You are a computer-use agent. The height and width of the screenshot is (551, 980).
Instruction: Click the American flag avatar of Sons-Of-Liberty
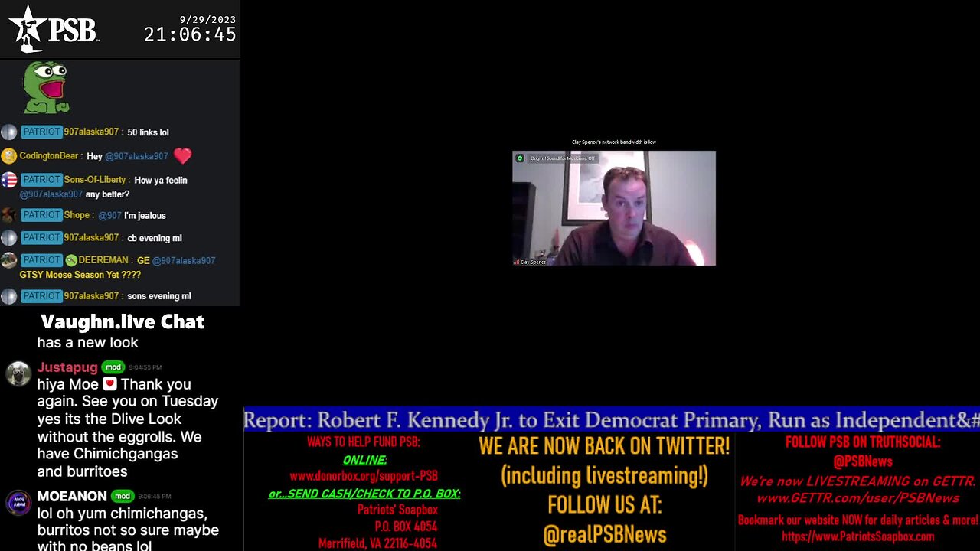9,180
